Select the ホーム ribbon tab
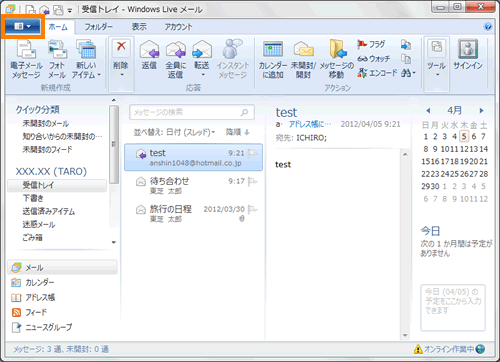This screenshot has height=362, width=500. point(58,27)
